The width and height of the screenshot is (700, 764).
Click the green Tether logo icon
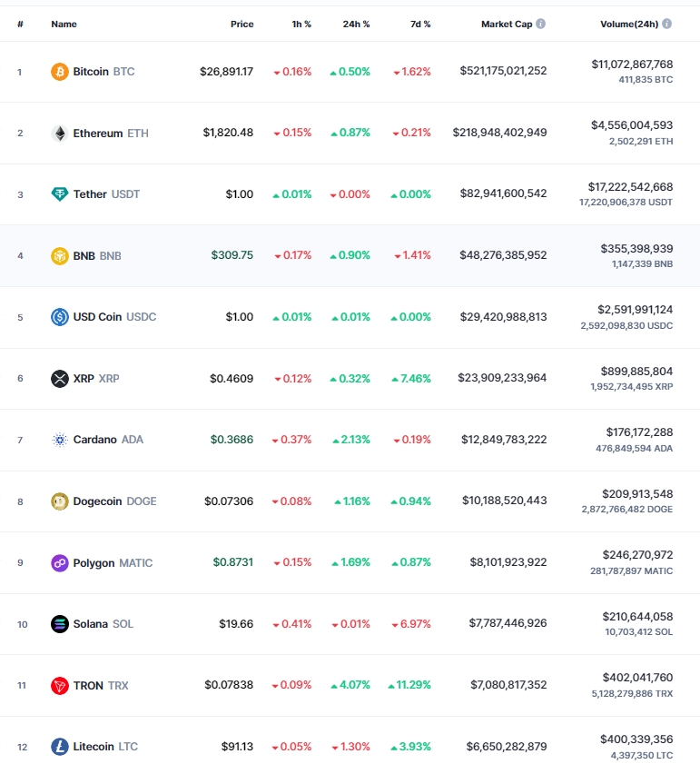pyautogui.click(x=59, y=194)
